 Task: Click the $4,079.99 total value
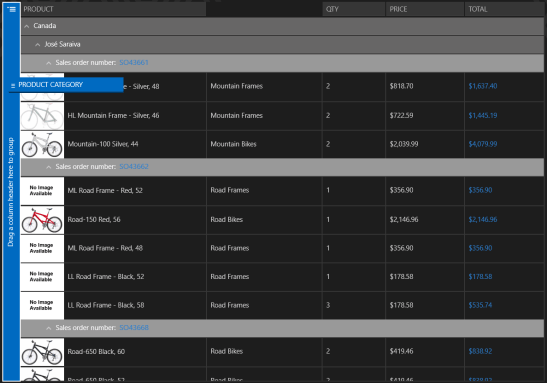point(483,144)
